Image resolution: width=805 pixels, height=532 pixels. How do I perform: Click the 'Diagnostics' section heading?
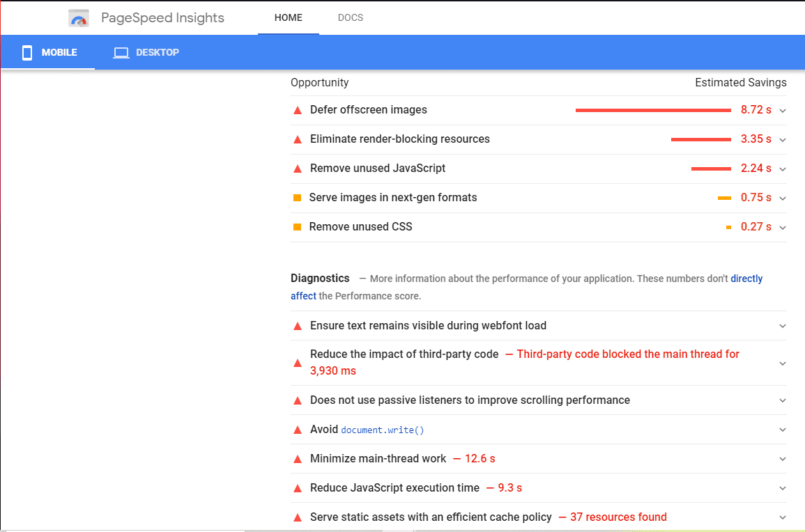coord(320,278)
